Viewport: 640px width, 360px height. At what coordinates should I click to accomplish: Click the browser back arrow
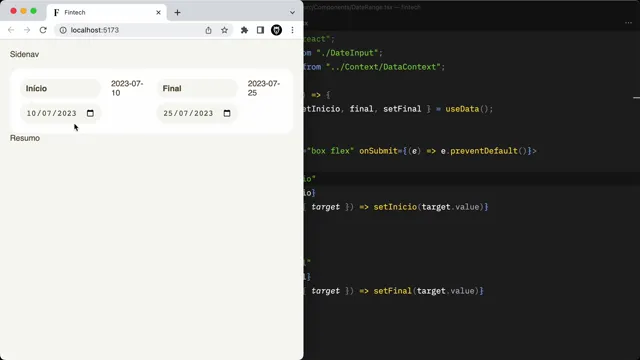[11, 30]
